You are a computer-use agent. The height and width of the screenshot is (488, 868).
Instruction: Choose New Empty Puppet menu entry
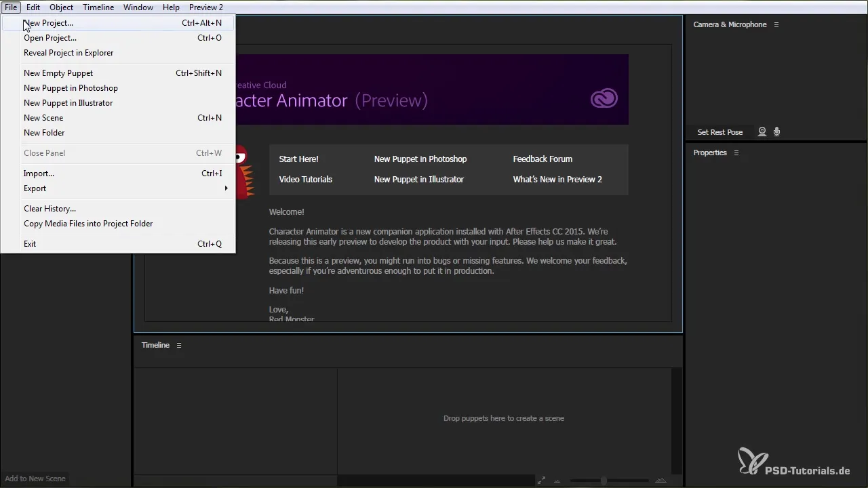[x=118, y=73]
